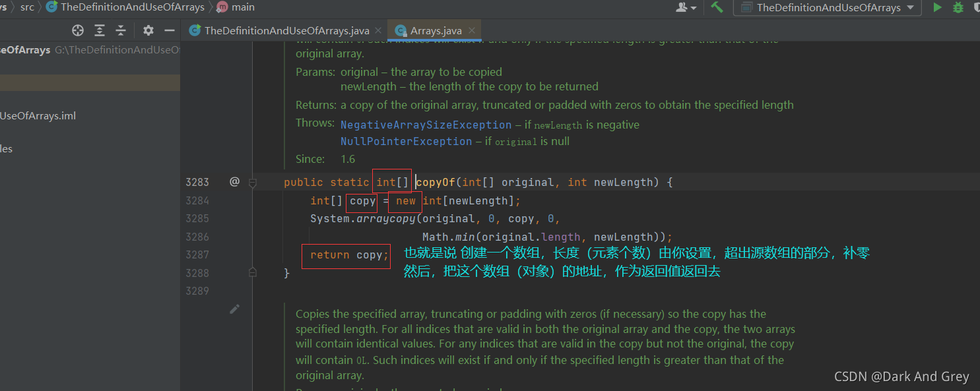Screen dimensions: 980x391
Task: Click the 'Since: 1.6' doc entry
Action: click(325, 159)
